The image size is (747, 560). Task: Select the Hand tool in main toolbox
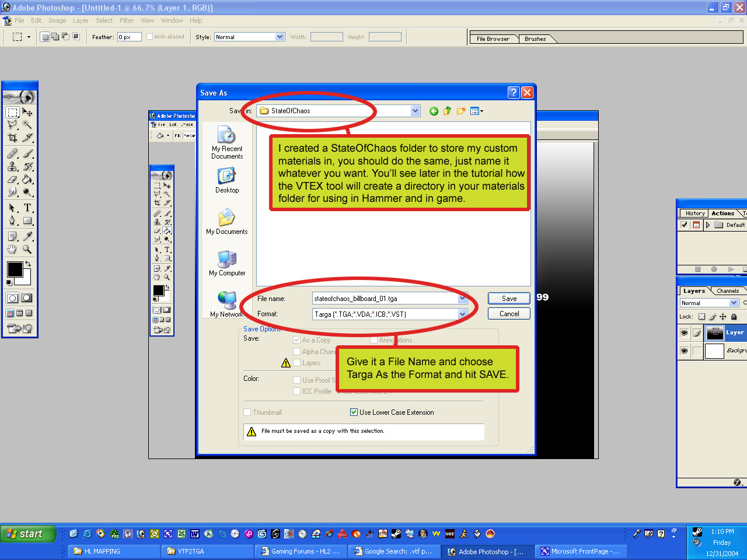coord(12,250)
